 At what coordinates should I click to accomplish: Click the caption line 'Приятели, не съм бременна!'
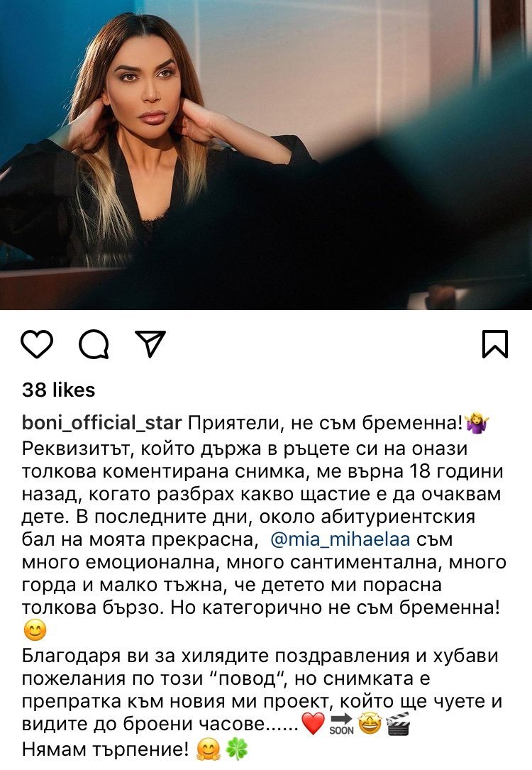coord(326,423)
